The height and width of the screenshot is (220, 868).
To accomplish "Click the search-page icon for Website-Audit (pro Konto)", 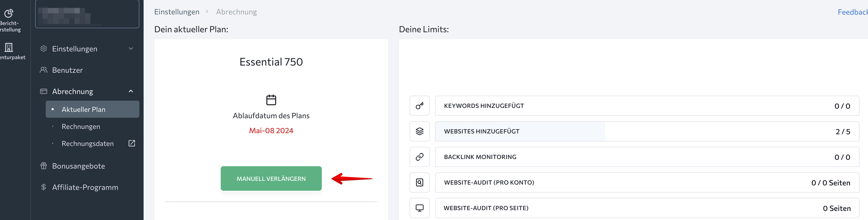I will [x=419, y=182].
